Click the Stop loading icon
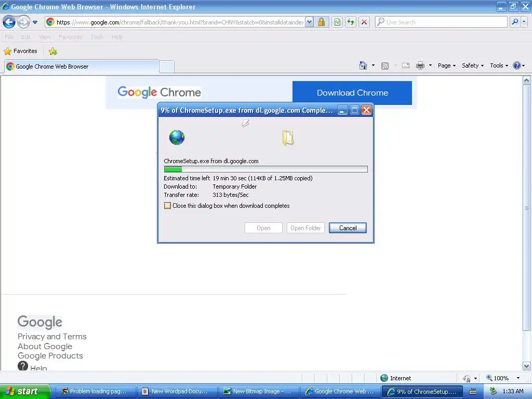 click(x=364, y=22)
